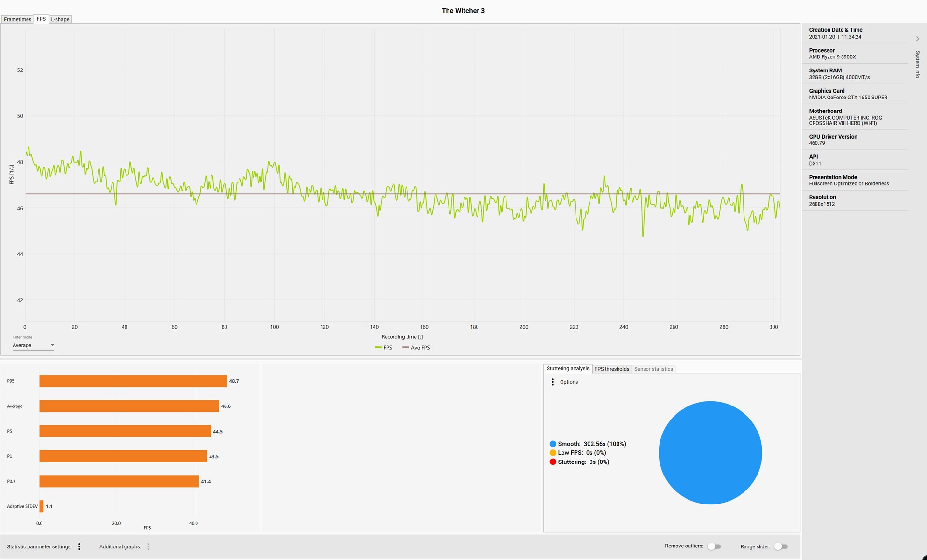Open Statistic parameter settings three-dot menu
Image resolution: width=927 pixels, height=560 pixels.
pyautogui.click(x=79, y=546)
